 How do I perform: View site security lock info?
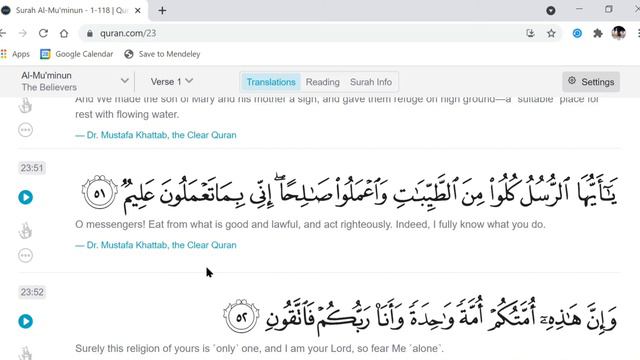90,33
